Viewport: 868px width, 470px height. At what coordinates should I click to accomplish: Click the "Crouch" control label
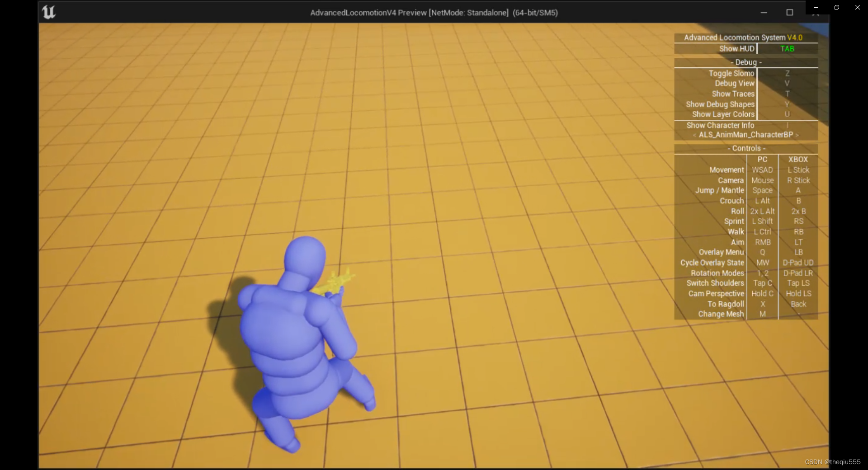(x=731, y=201)
